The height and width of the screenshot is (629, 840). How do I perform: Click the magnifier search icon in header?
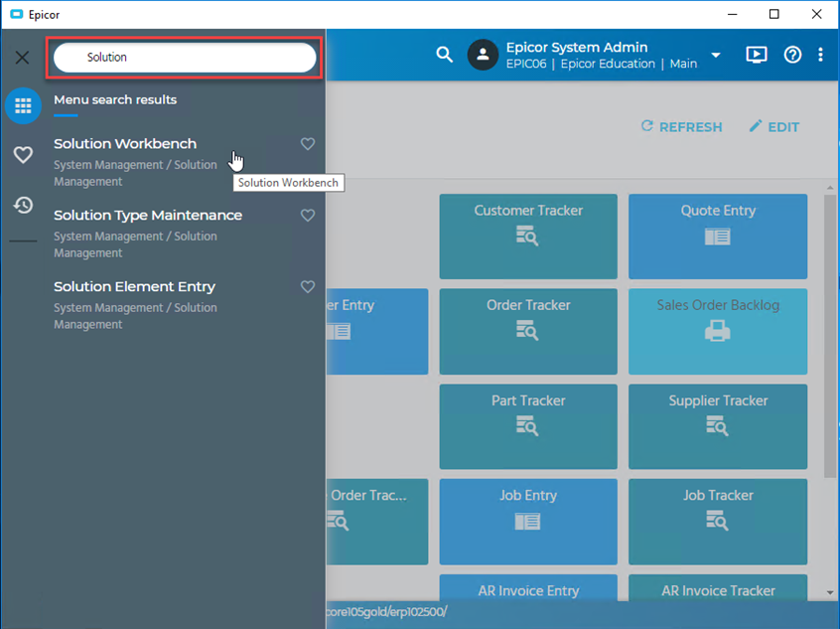tap(445, 55)
